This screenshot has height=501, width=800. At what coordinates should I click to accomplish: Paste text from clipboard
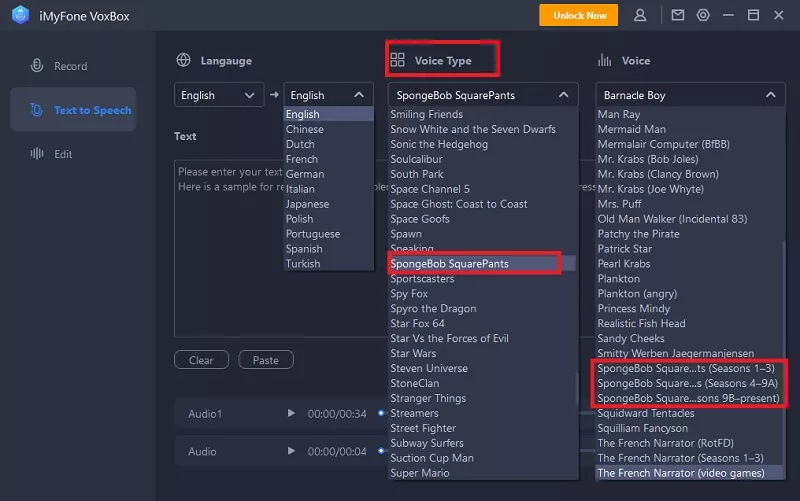click(266, 360)
